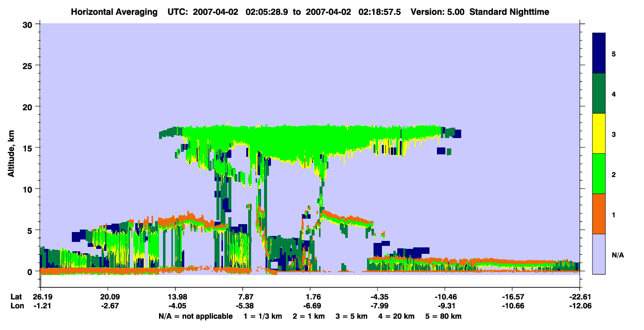Click the 15 km altitude tick label
The image size is (644, 330).
click(x=28, y=148)
